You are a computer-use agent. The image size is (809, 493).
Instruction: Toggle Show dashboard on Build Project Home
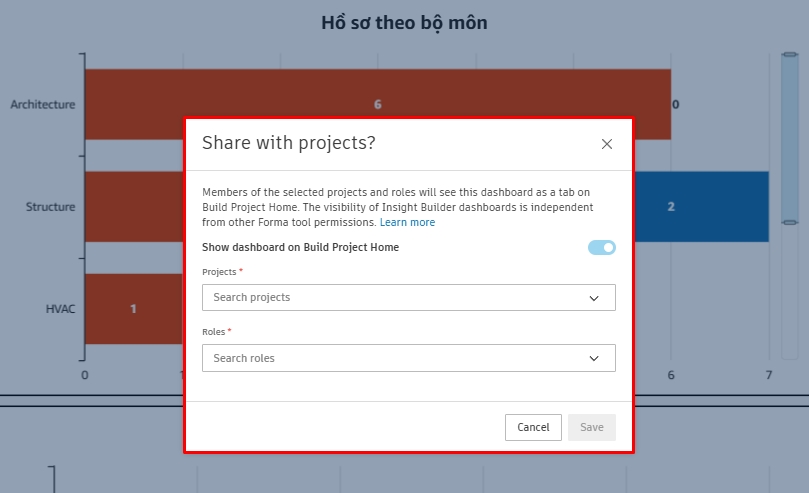pyautogui.click(x=602, y=248)
